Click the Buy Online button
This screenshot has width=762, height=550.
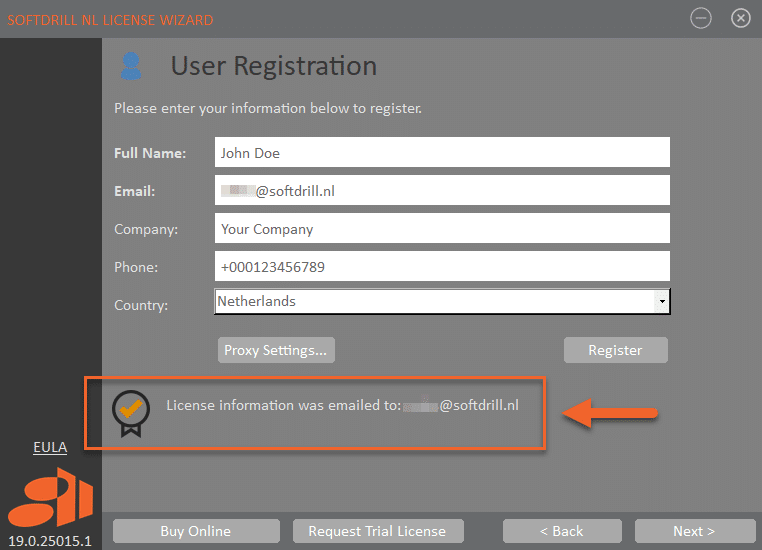[196, 531]
